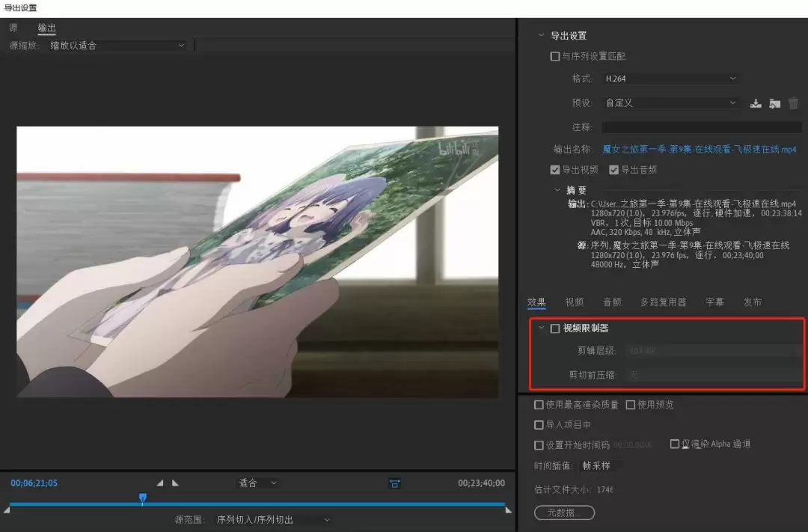Click the estimated file size text
Viewport: 808px width, 532px height.
tap(574, 489)
